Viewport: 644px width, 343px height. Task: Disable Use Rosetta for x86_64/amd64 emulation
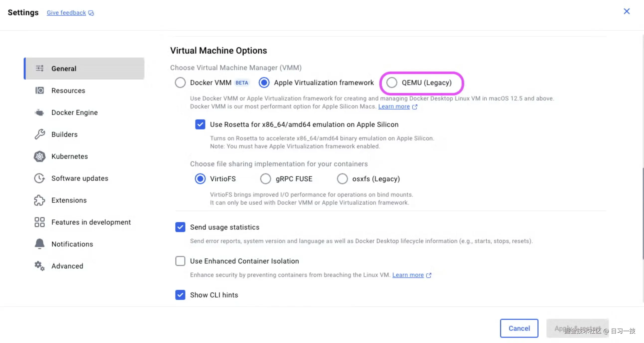click(x=200, y=124)
